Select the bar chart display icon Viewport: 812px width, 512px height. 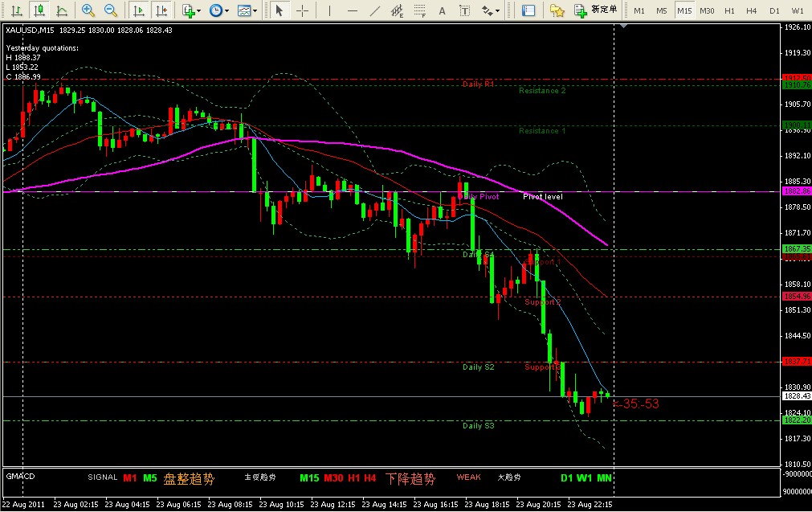pyautogui.click(x=16, y=10)
